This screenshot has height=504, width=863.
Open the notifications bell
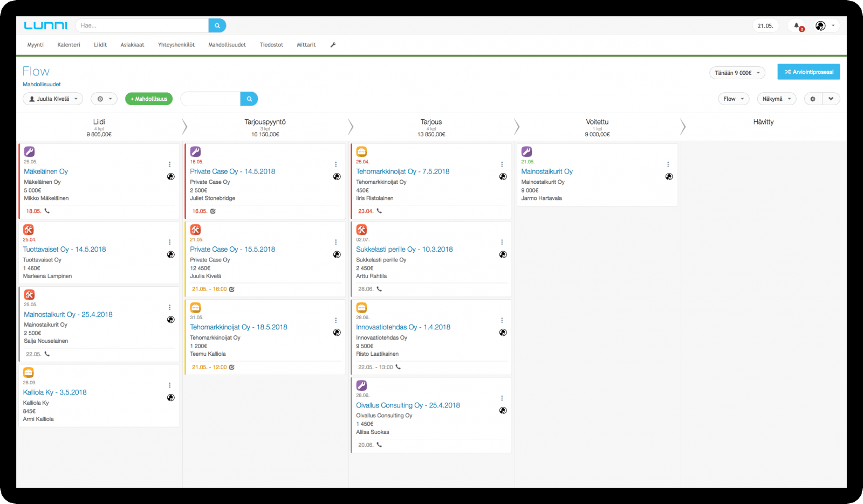[x=797, y=26]
